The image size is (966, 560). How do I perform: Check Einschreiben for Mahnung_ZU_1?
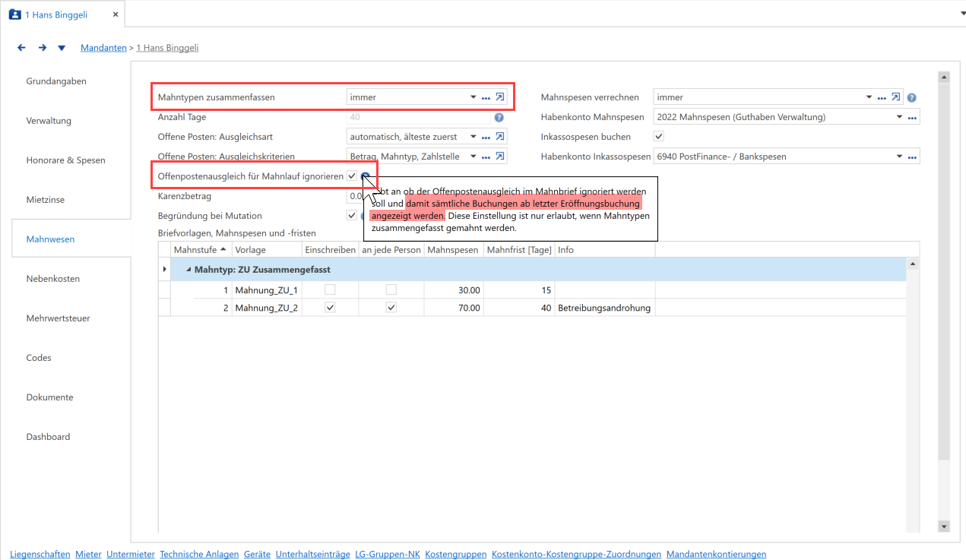click(x=330, y=289)
